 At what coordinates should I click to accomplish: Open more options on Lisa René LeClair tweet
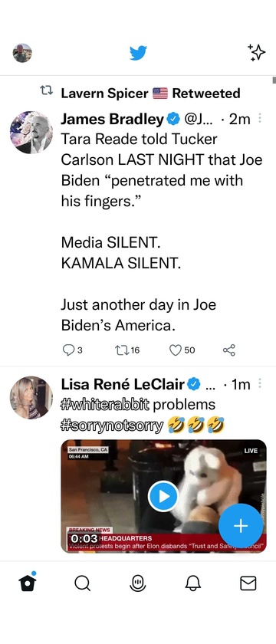[260, 384]
